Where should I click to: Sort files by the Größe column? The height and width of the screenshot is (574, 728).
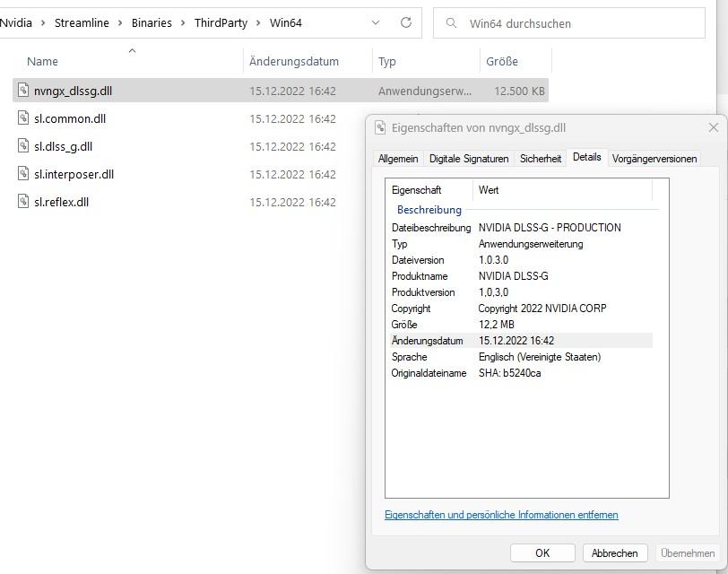click(x=502, y=61)
